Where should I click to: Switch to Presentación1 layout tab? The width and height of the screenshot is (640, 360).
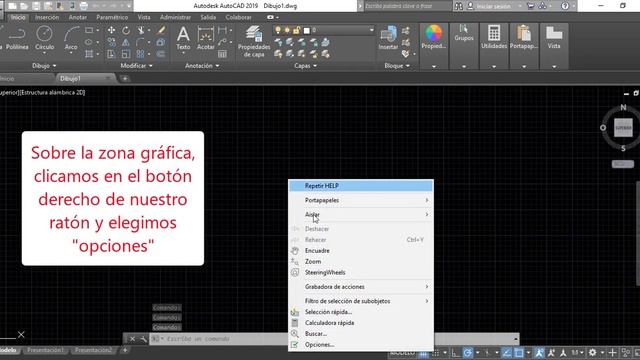(45, 350)
